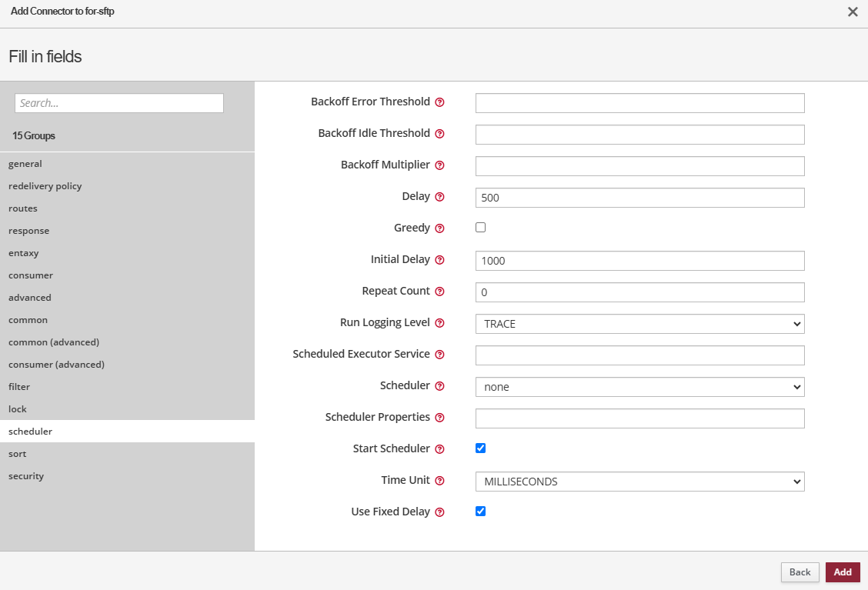Click help icon beside Scheduler Properties
Viewport: 868px width, 590px height.
[x=440, y=418]
